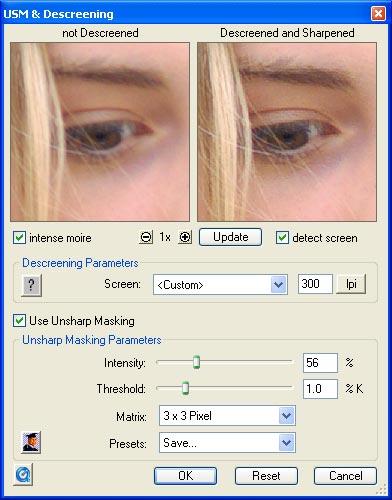The height and width of the screenshot is (500, 392).
Task: Click the Update preview button
Action: click(230, 237)
